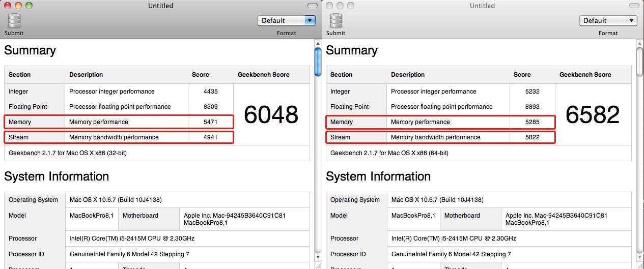Image resolution: width=644 pixels, height=269 pixels.
Task: Click Floating Point score 8893 in right window
Action: pos(532,107)
